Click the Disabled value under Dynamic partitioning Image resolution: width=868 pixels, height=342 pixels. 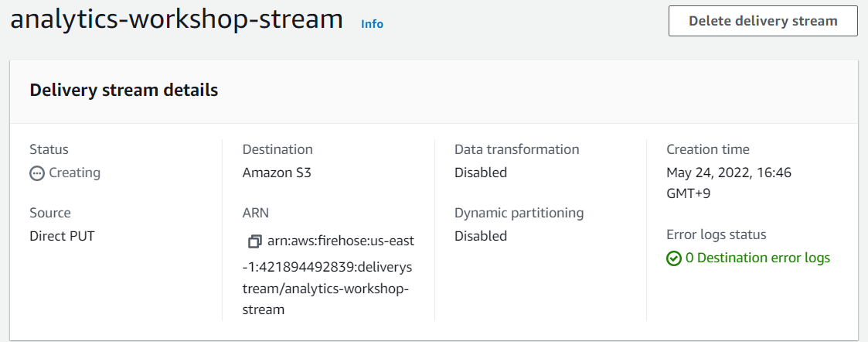tap(481, 236)
